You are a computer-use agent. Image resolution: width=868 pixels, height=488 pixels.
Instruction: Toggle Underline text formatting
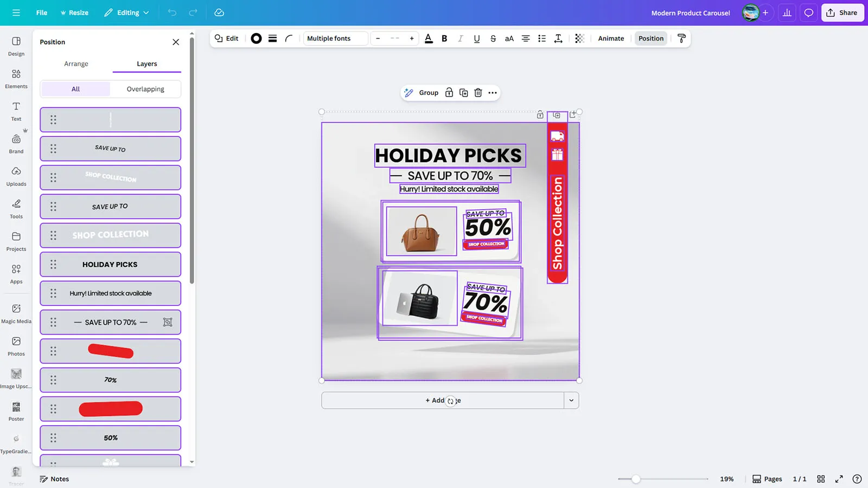coord(476,38)
